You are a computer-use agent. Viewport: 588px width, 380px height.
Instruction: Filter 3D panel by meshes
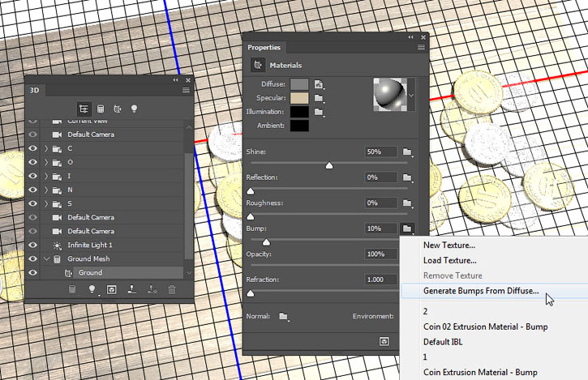coord(101,108)
